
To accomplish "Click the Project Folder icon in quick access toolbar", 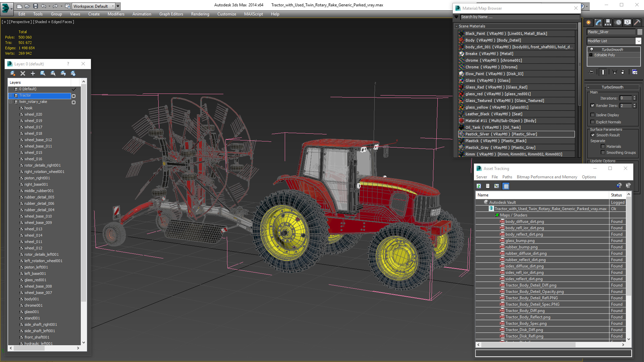I will click(67, 6).
